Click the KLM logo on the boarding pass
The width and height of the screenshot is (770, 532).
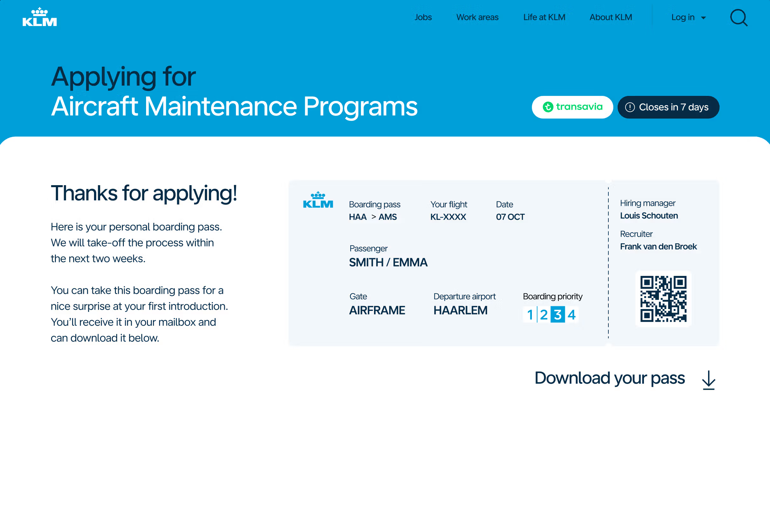point(318,200)
